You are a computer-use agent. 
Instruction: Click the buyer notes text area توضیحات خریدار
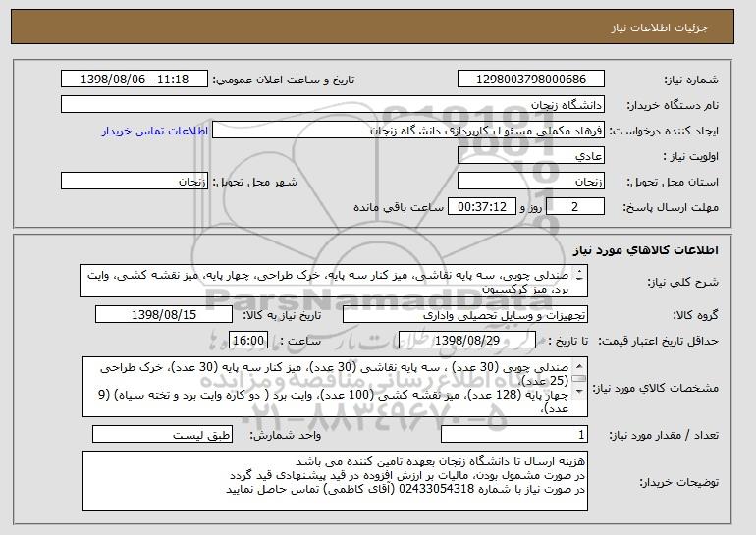(x=335, y=481)
